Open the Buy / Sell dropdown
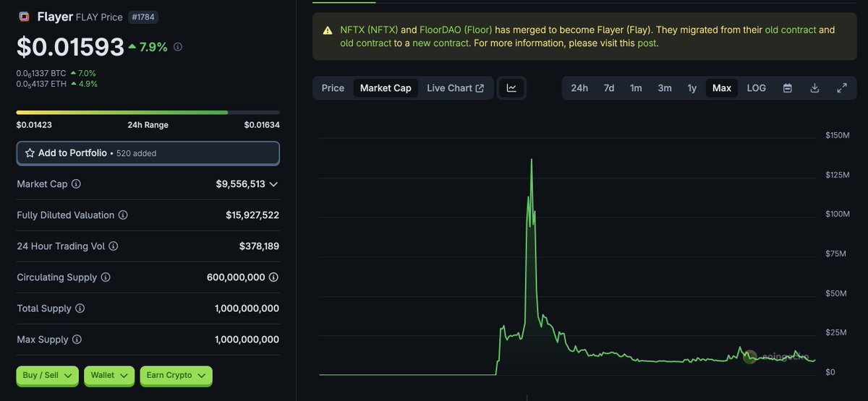 click(48, 376)
